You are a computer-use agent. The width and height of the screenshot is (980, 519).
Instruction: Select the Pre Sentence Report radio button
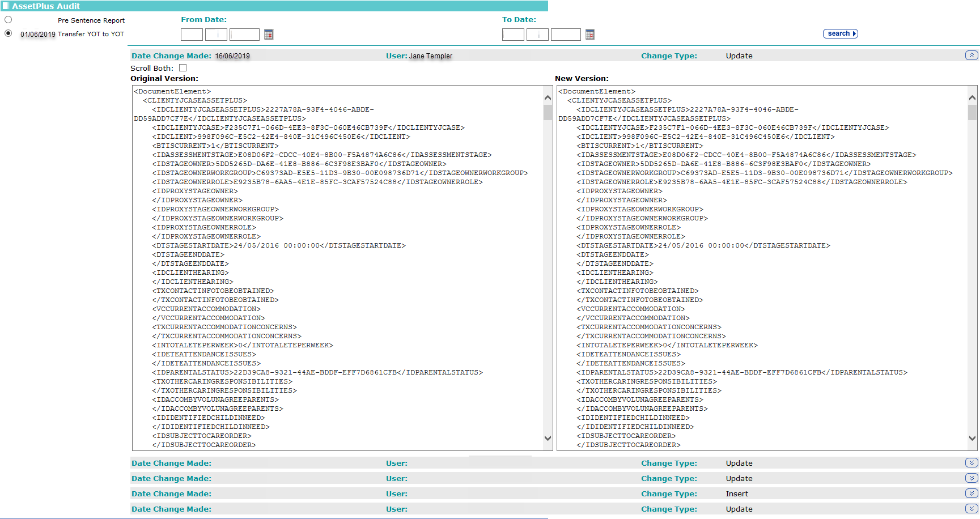(x=8, y=20)
